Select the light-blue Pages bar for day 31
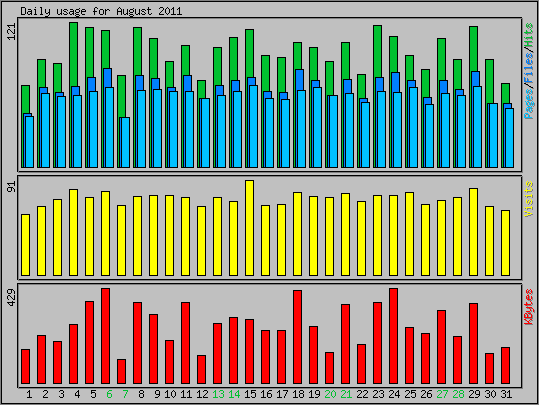539x405 pixels. click(509, 138)
